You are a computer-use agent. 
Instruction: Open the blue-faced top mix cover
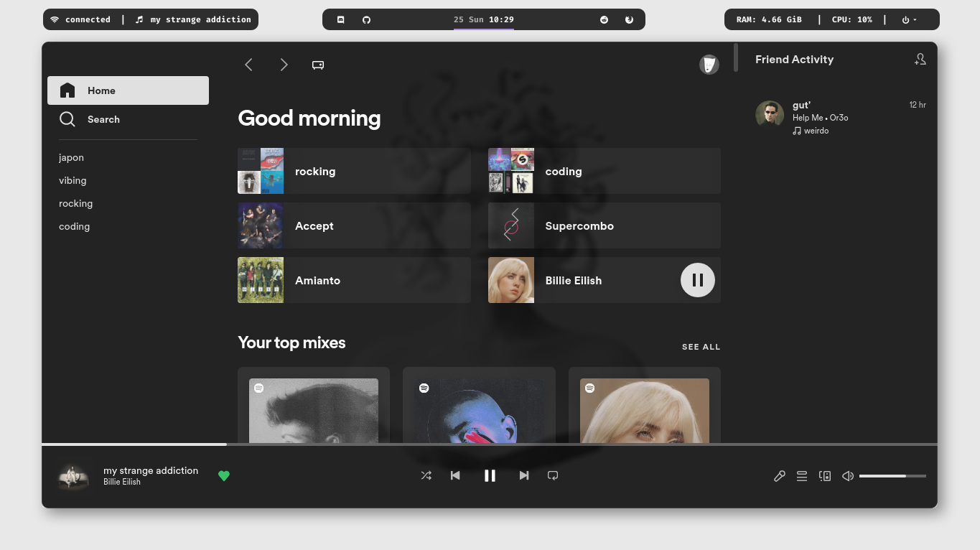click(479, 411)
